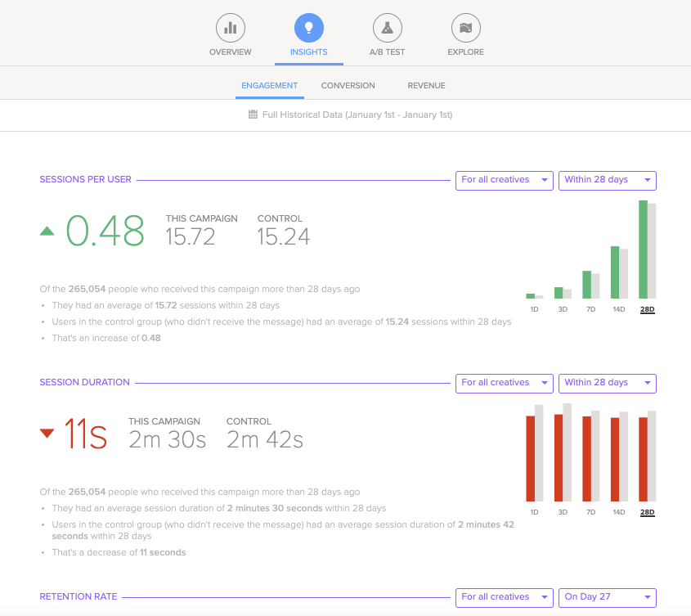
Task: Click the red down arrow for Session Duration
Action: tap(47, 434)
